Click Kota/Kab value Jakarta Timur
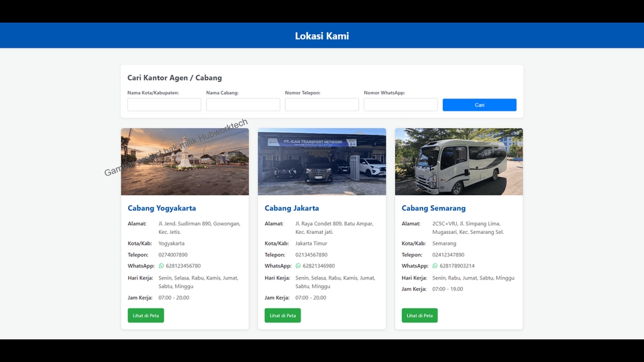This screenshot has height=362, width=644. coord(311,243)
